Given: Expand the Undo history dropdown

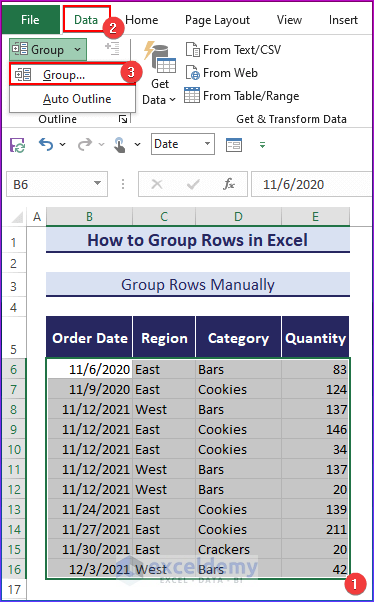Looking at the screenshot, I should coord(63,145).
